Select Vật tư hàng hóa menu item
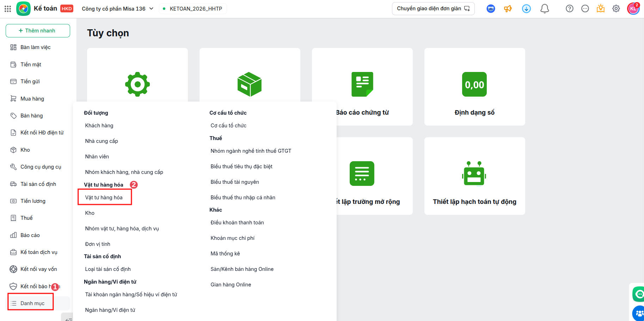 point(104,198)
